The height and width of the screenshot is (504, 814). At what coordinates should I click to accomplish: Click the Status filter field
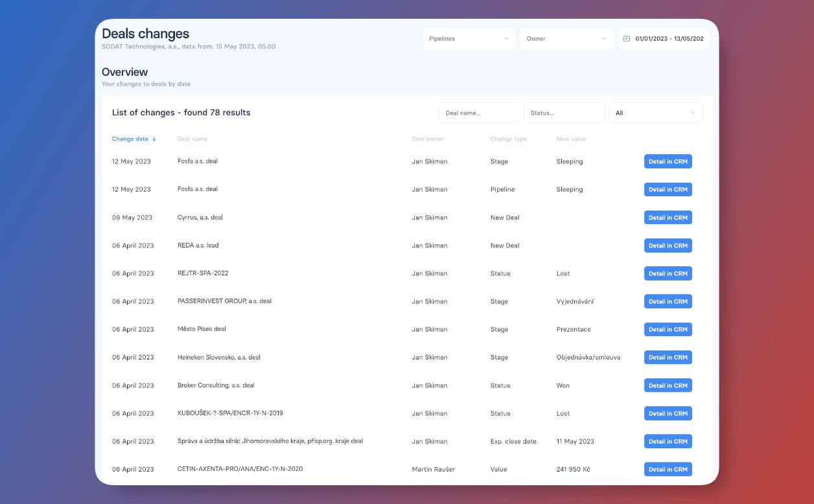click(x=563, y=112)
